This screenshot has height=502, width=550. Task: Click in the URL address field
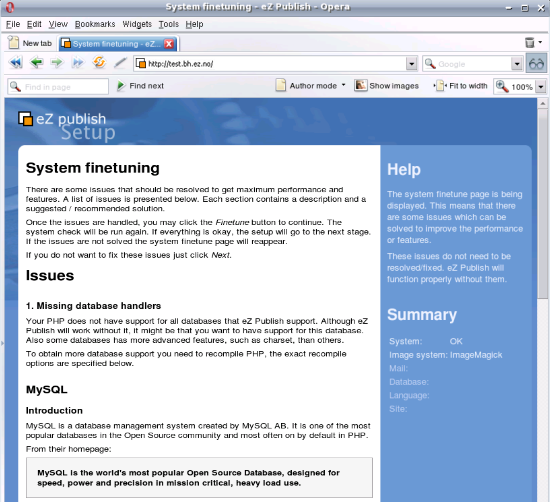pyautogui.click(x=275, y=64)
